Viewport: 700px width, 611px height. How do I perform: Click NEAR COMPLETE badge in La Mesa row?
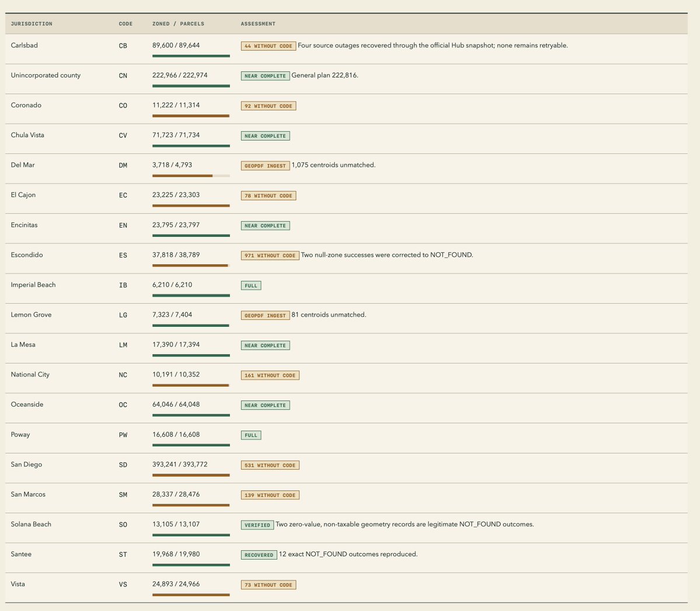pyautogui.click(x=265, y=345)
